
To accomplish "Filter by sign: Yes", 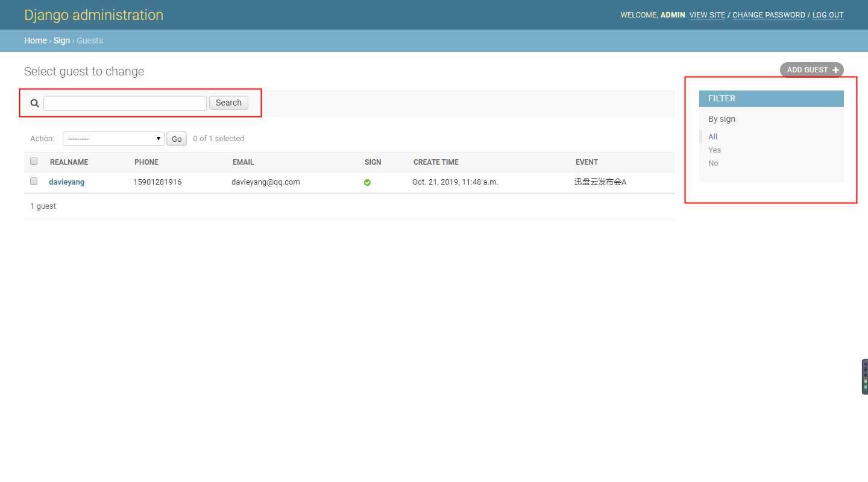I will 714,150.
